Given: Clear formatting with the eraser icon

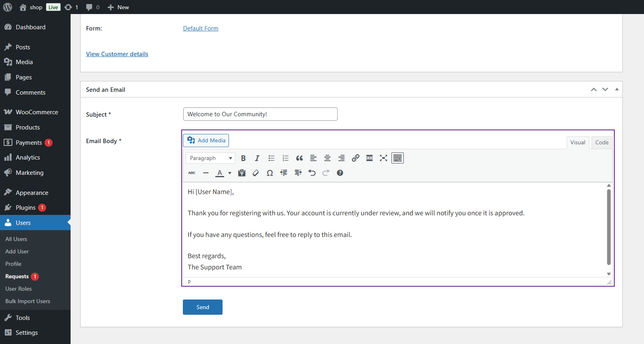Looking at the screenshot, I should click(x=256, y=173).
